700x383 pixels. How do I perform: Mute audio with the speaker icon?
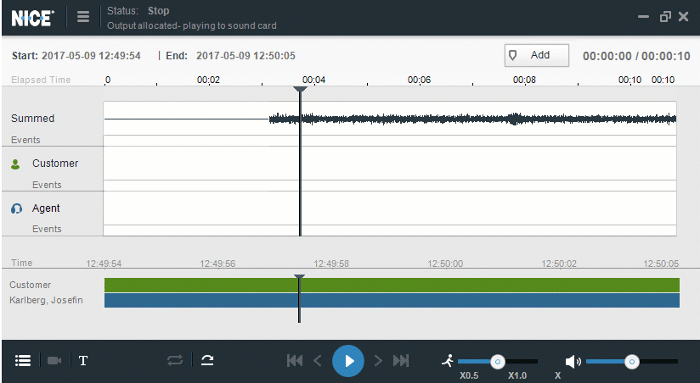573,361
